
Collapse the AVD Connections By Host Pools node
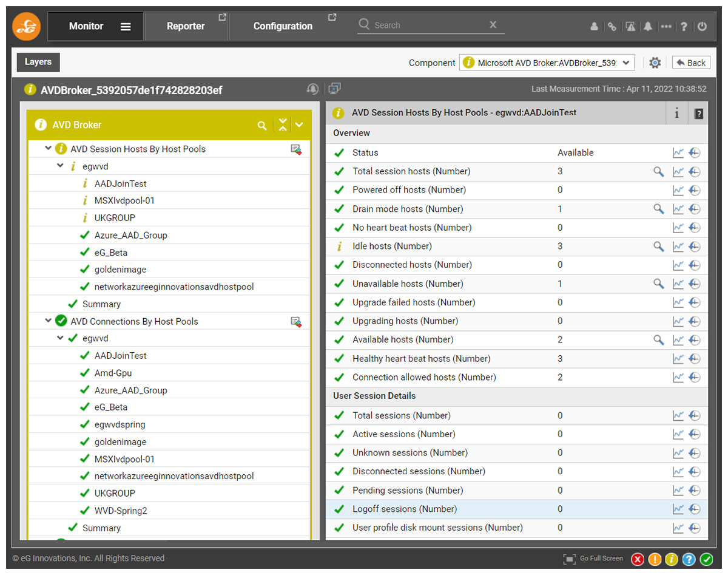(x=49, y=321)
